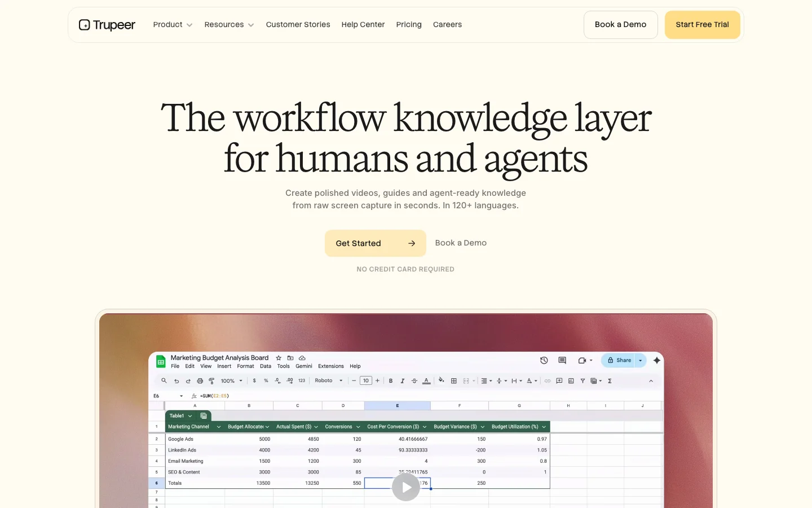The width and height of the screenshot is (812, 508).
Task: Click the decrease decimal places icon
Action: click(x=277, y=381)
